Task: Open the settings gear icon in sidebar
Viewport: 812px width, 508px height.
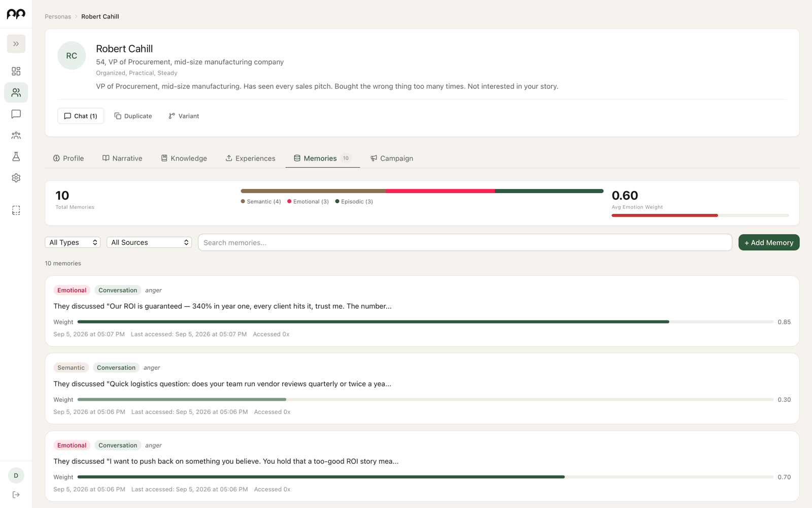Action: coord(16,178)
